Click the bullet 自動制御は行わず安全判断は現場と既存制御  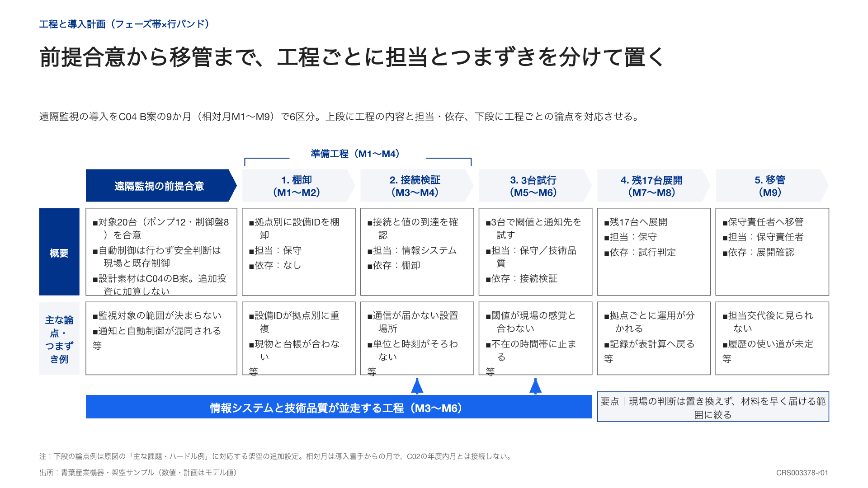157,256
